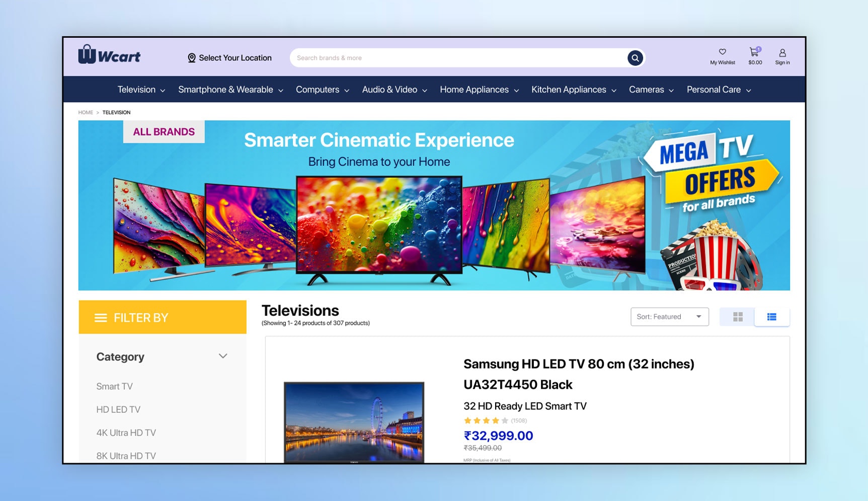Switch to grid view layout
The height and width of the screenshot is (501, 868).
click(x=738, y=317)
